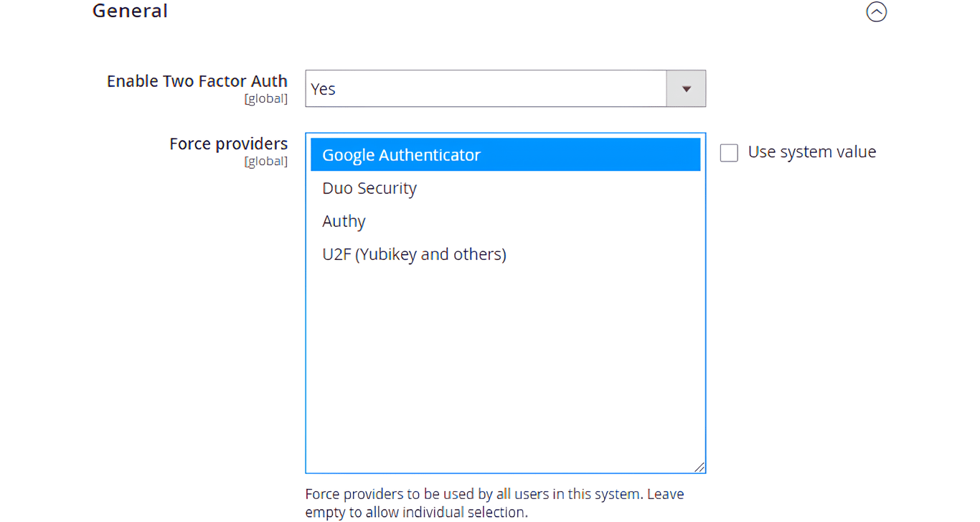Choose Authy from the providers list
Viewport: 980px width, 522px height.
[344, 221]
